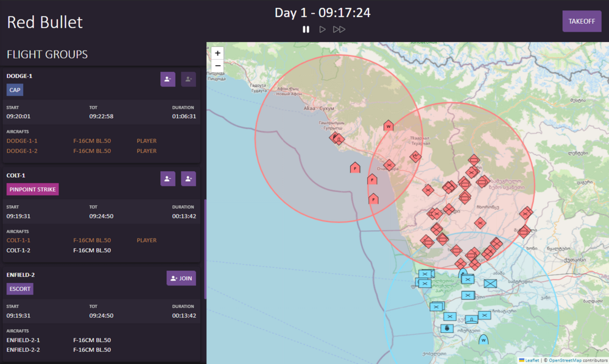609x364 pixels.
Task: Click DODGE-1 duration 01:06:31
Action: (x=184, y=116)
